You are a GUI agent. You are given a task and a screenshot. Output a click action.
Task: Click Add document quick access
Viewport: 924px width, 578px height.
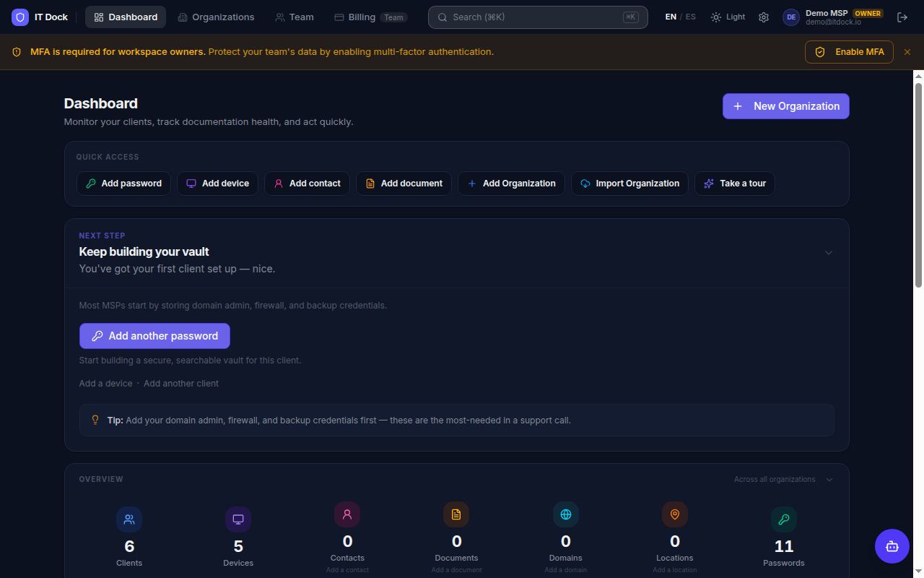[404, 184]
